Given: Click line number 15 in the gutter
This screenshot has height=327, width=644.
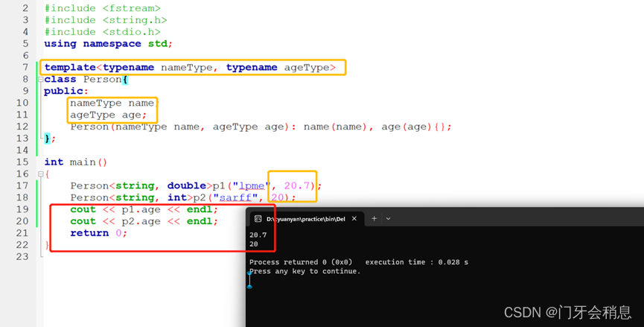Looking at the screenshot, I should [22, 162].
